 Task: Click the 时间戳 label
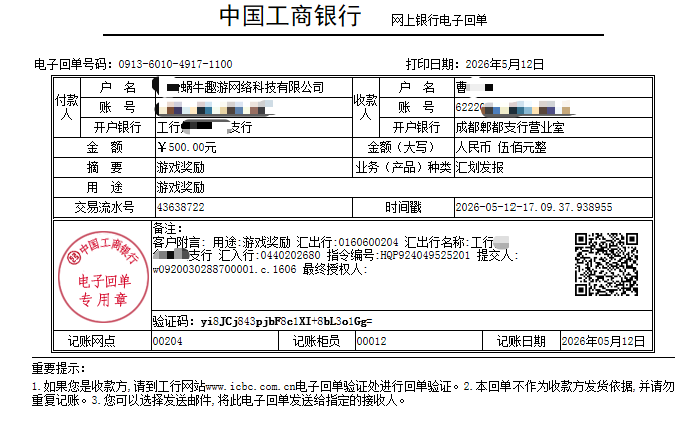(403, 207)
